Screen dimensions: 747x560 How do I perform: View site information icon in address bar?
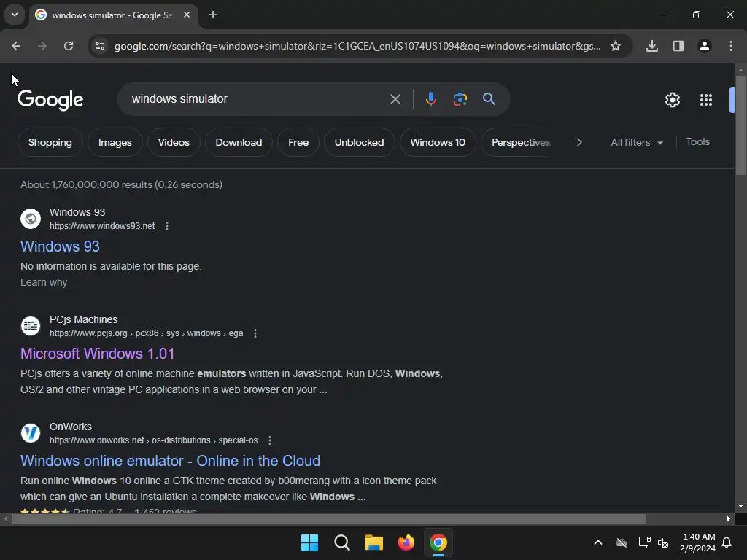click(100, 46)
